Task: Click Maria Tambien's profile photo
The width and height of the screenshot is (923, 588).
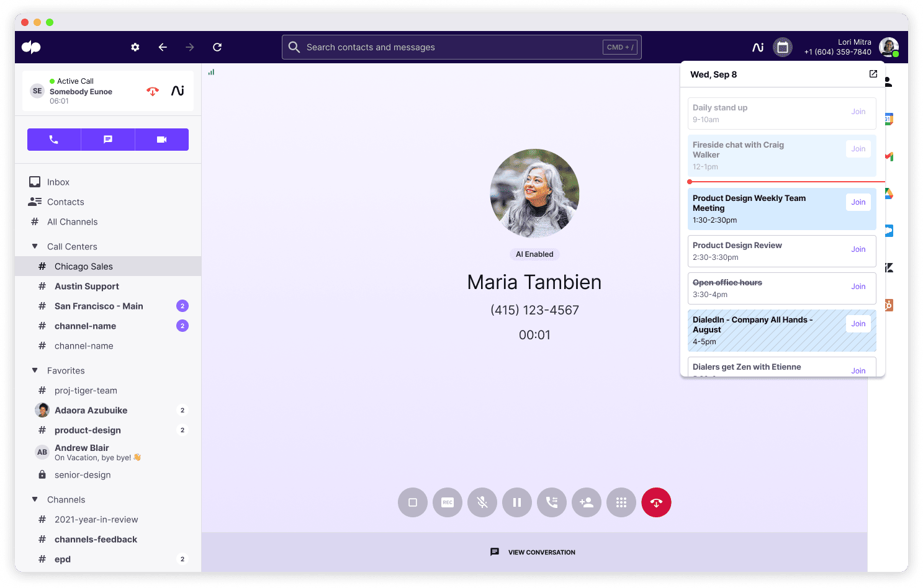Action: click(534, 194)
